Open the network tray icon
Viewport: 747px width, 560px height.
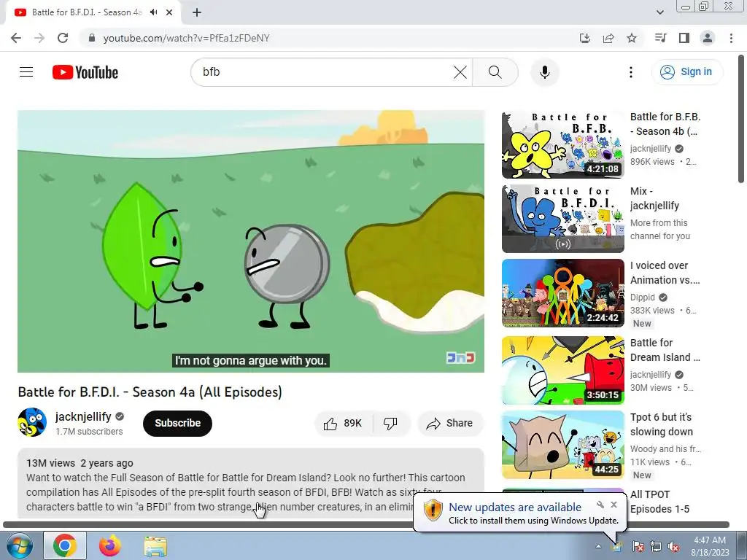pyautogui.click(x=656, y=546)
